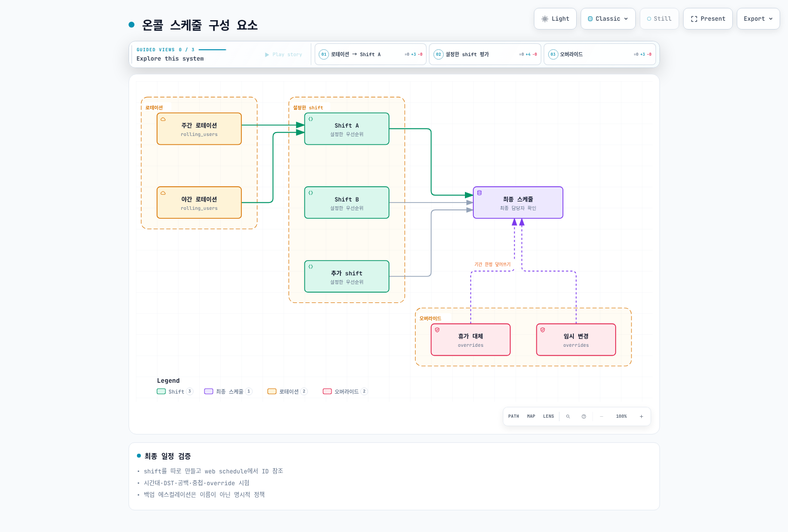Viewport: 788px width, 532px height.
Task: Click the shield icon on 휴가 대체 node
Action: 437,330
